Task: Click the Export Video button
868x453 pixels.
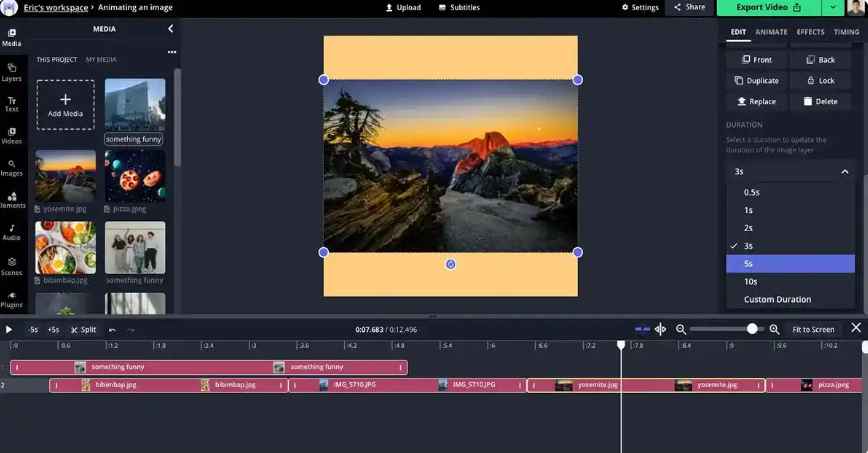Action: (769, 7)
